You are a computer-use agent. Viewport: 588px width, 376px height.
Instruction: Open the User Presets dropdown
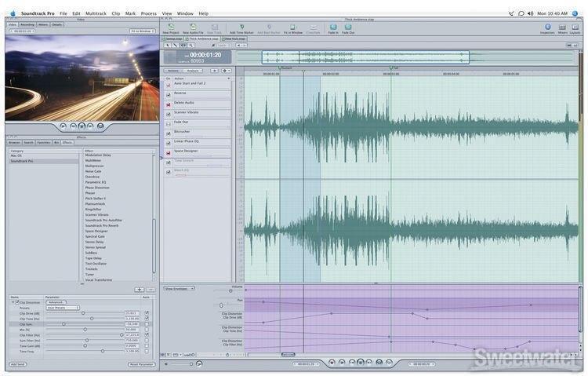click(63, 308)
